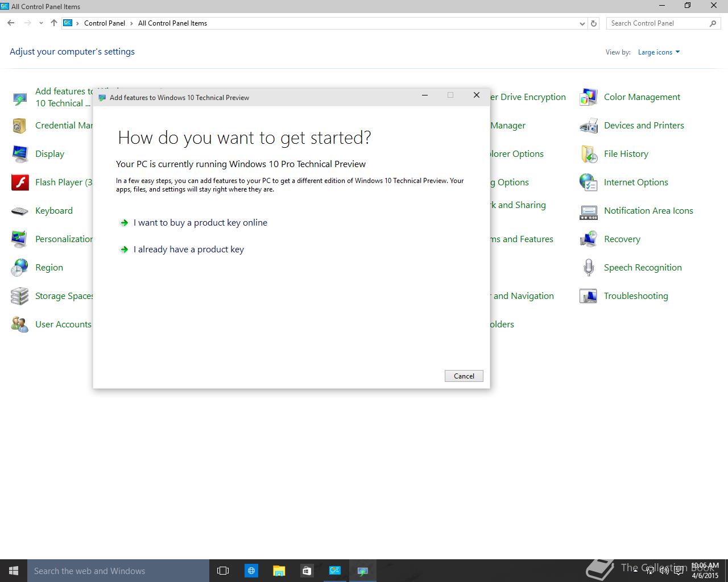Minimize the Add features dialog
Viewport: 728px width, 582px height.
click(x=424, y=95)
